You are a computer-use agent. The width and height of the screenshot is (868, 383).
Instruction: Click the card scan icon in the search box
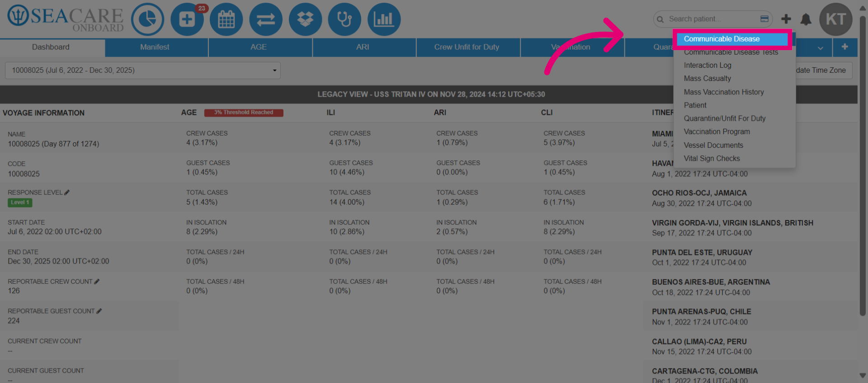tap(764, 19)
